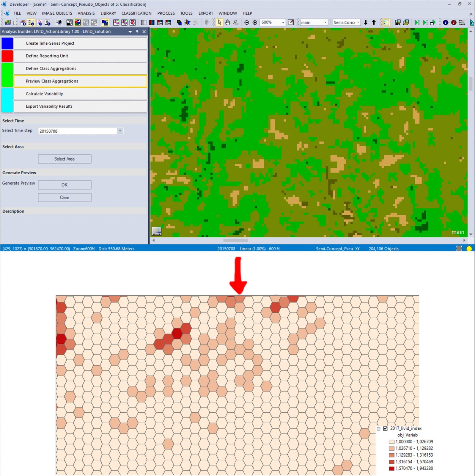
Task: Click the show outlines polygon icon
Action: (x=116, y=23)
